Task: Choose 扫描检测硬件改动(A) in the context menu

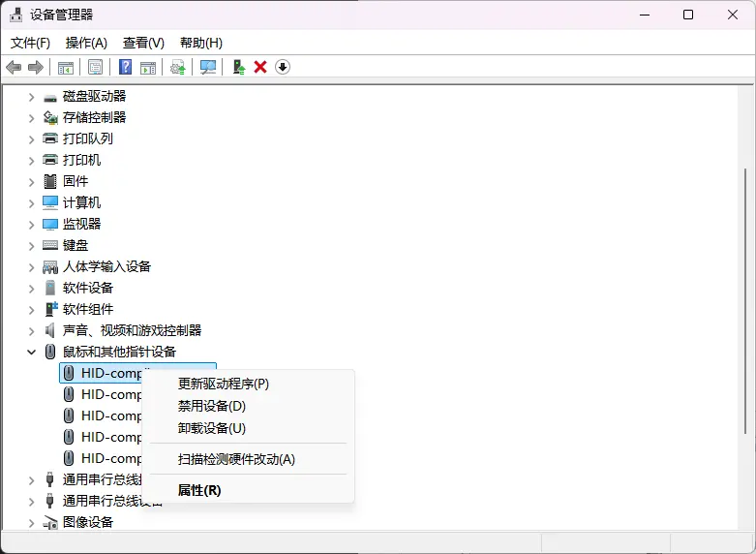Action: 248,459
